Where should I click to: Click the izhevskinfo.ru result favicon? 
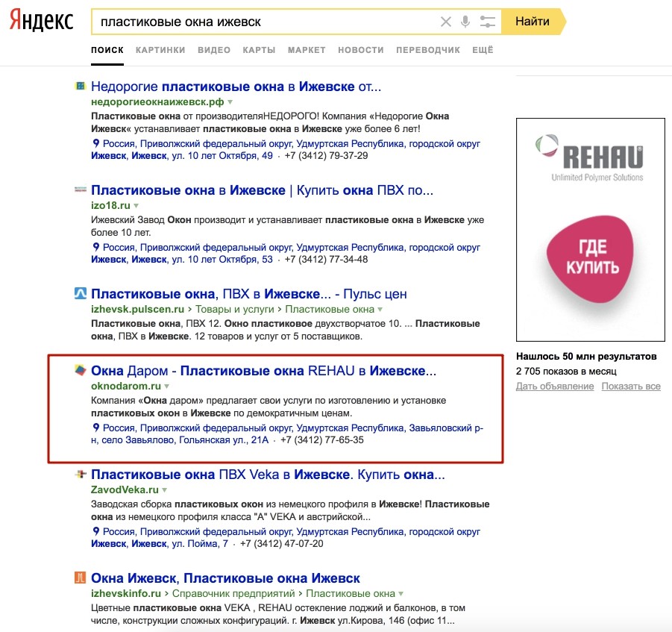coord(80,578)
